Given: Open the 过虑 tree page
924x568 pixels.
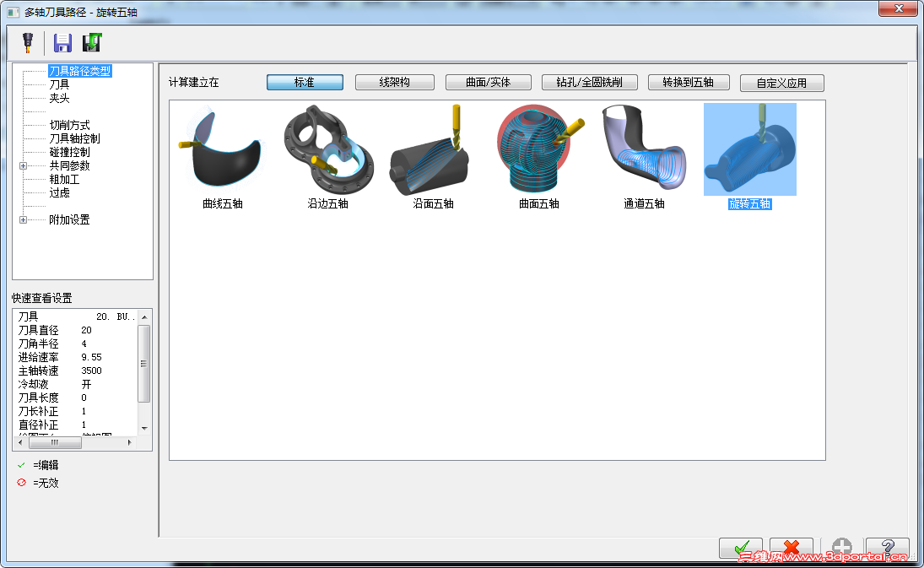Looking at the screenshot, I should click(x=59, y=193).
